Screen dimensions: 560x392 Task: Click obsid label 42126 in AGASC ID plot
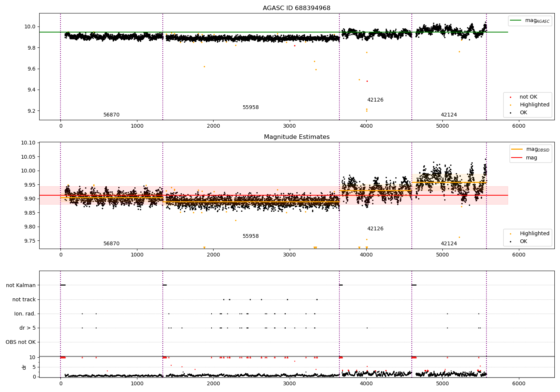click(x=375, y=100)
